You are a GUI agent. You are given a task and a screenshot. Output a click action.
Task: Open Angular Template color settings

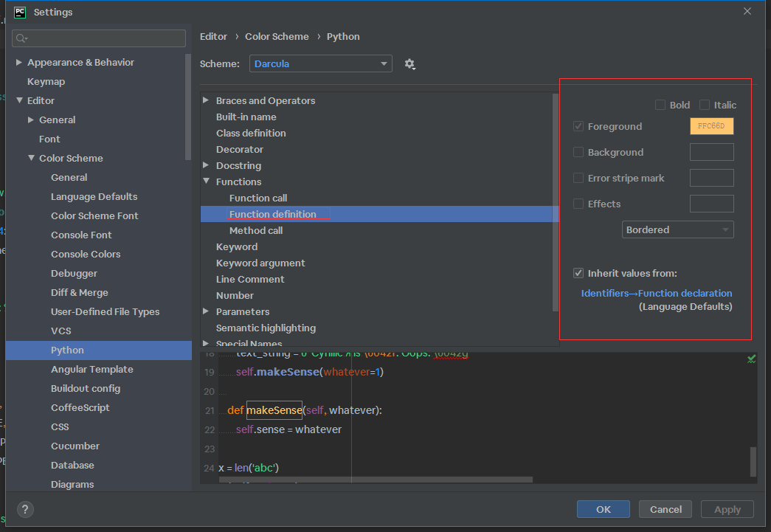click(x=92, y=369)
